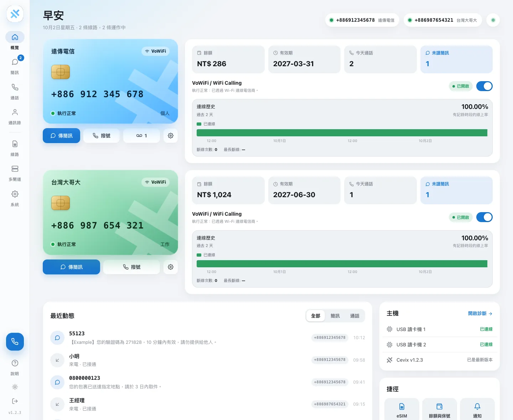Open the 0800000123 package message entry

tap(208, 382)
